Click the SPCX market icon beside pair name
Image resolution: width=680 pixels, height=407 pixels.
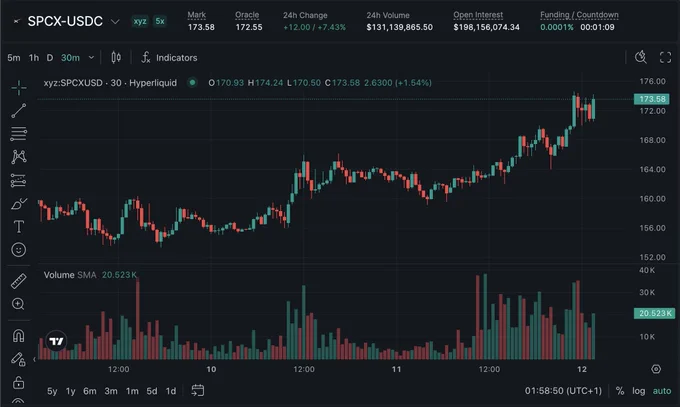(16, 21)
